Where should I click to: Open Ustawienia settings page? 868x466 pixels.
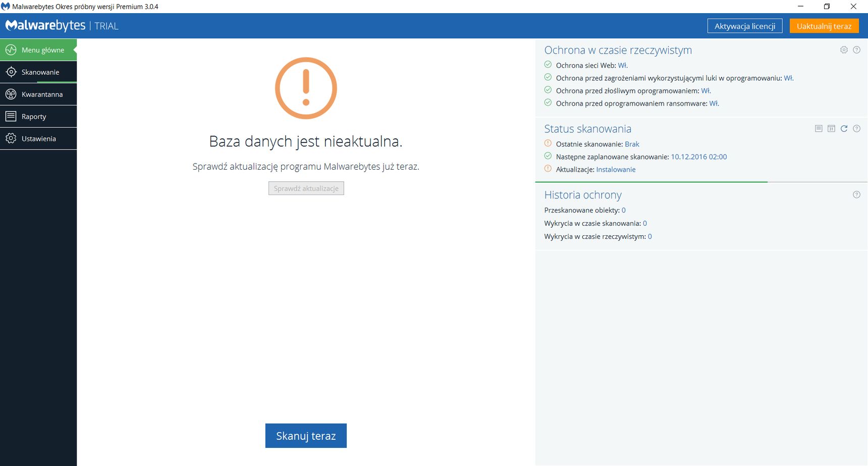coord(38,138)
